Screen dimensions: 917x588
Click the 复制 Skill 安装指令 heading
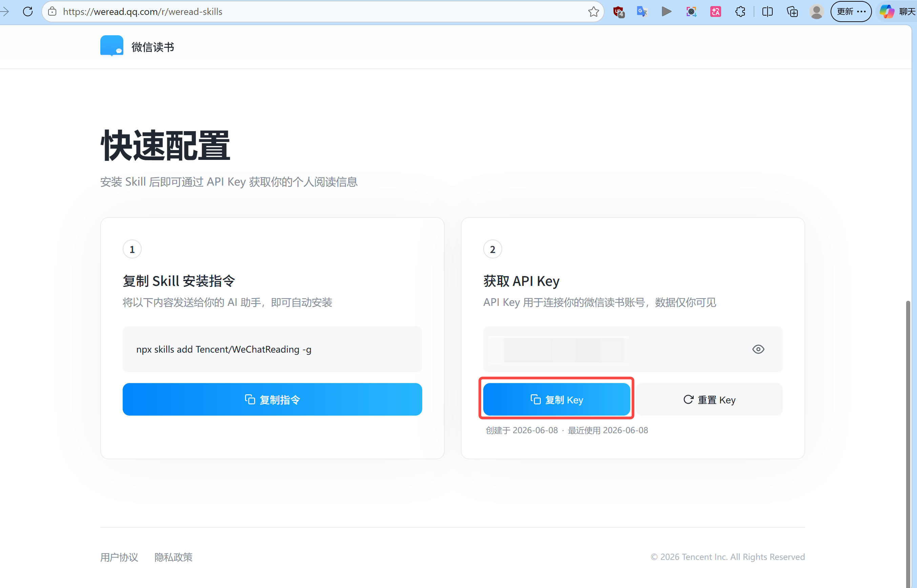pos(179,281)
